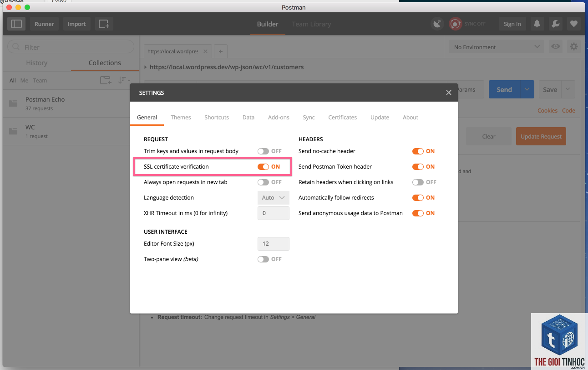The height and width of the screenshot is (370, 588).
Task: Toggle Two-pane view (beta) switch
Action: 263,259
